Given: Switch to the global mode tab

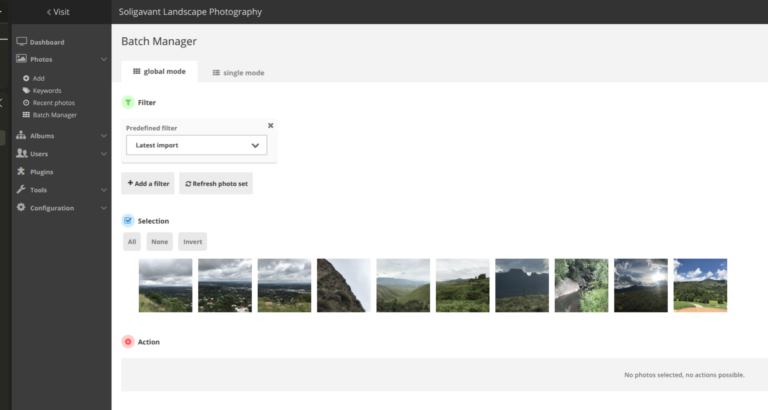Looking at the screenshot, I should 159,72.
